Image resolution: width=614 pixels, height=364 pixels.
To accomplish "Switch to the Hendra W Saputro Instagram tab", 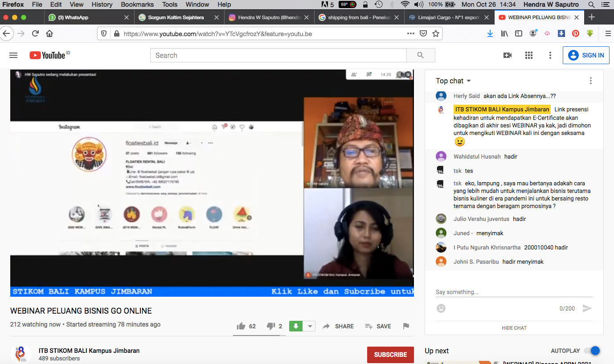I will [269, 17].
